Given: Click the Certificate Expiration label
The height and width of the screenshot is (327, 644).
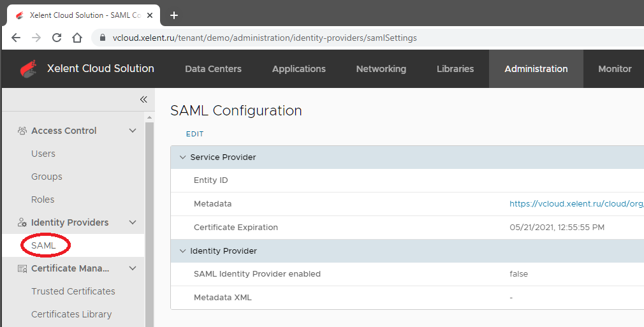Looking at the screenshot, I should (x=236, y=228).
